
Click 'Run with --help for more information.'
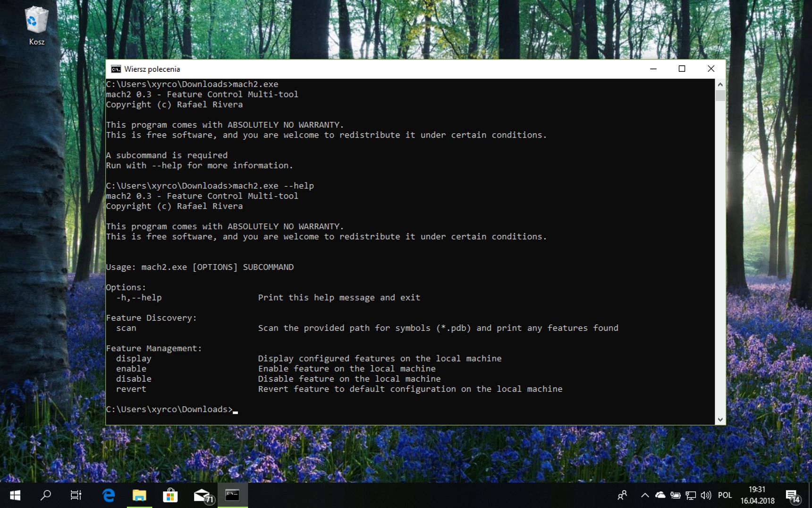coord(200,165)
